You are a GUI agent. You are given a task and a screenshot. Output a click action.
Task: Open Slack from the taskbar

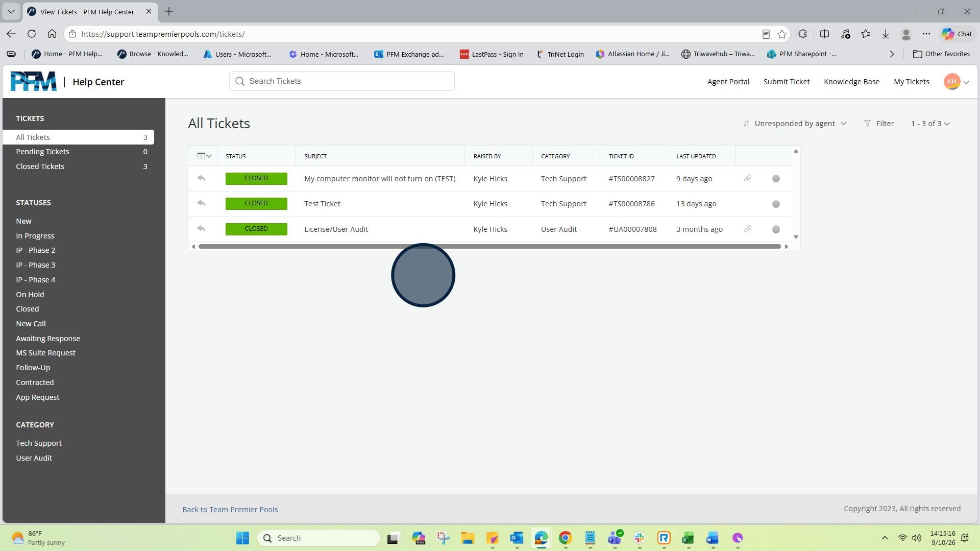click(639, 538)
